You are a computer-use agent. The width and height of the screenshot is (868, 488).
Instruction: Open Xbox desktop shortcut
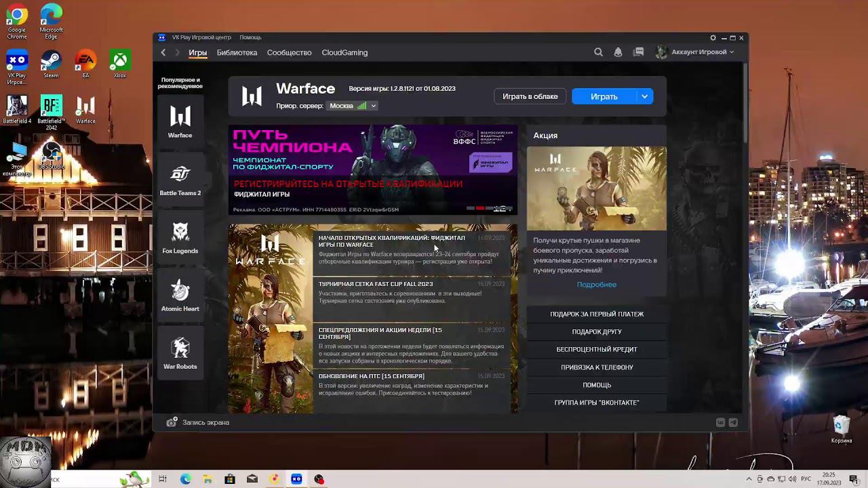coord(120,64)
